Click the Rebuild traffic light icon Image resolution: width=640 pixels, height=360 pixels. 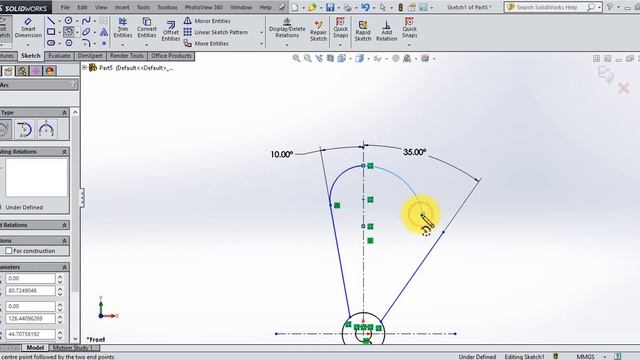[x=400, y=7]
